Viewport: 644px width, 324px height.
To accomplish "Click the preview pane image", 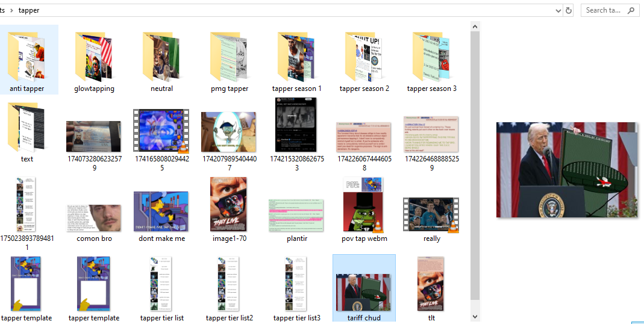I will coord(567,170).
